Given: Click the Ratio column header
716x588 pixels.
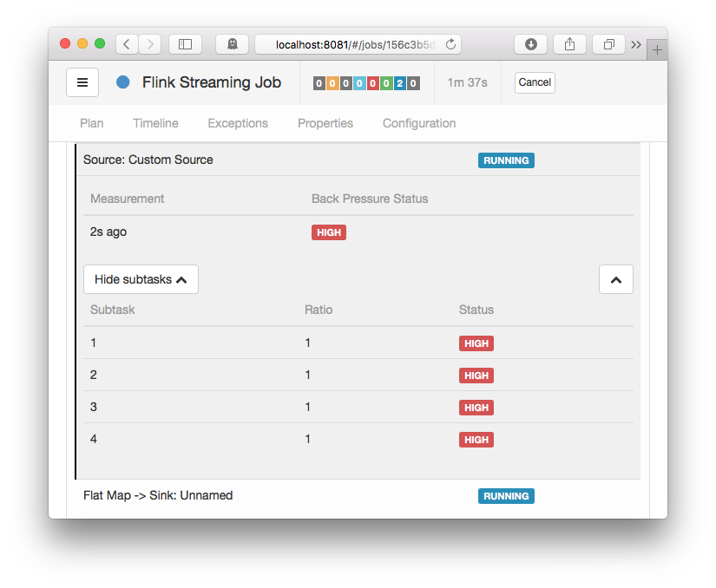Looking at the screenshot, I should 319,310.
